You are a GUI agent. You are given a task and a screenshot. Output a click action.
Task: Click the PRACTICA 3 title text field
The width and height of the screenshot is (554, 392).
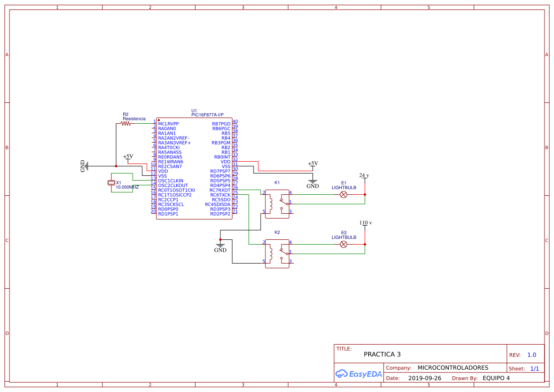[381, 354]
